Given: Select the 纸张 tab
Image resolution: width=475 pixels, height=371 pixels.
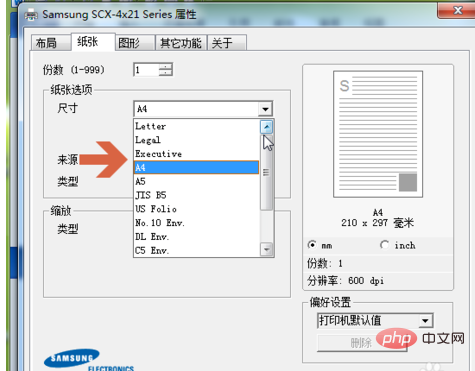Looking at the screenshot, I should (93, 42).
